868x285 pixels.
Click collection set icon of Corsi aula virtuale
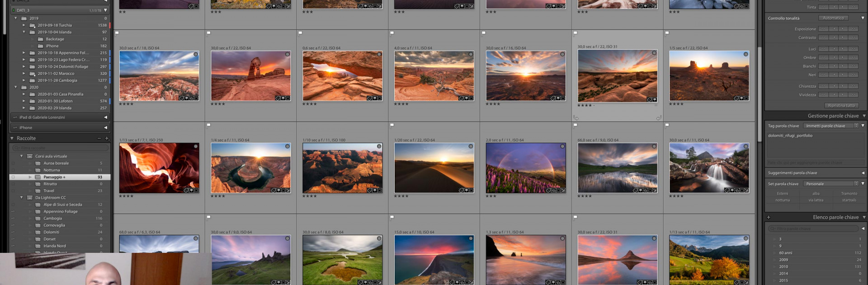tap(29, 157)
